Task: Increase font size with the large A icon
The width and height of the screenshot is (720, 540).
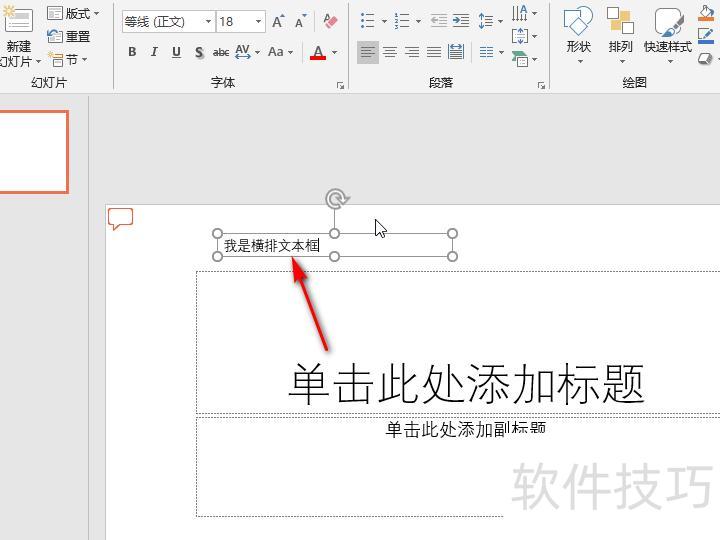Action: click(x=278, y=21)
